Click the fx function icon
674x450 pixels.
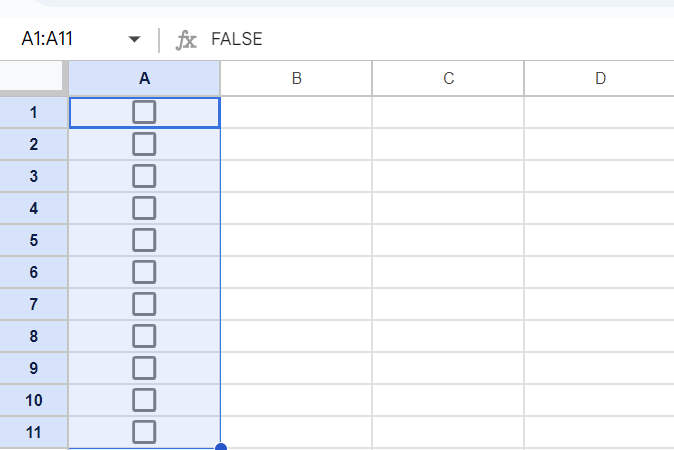[x=186, y=40]
